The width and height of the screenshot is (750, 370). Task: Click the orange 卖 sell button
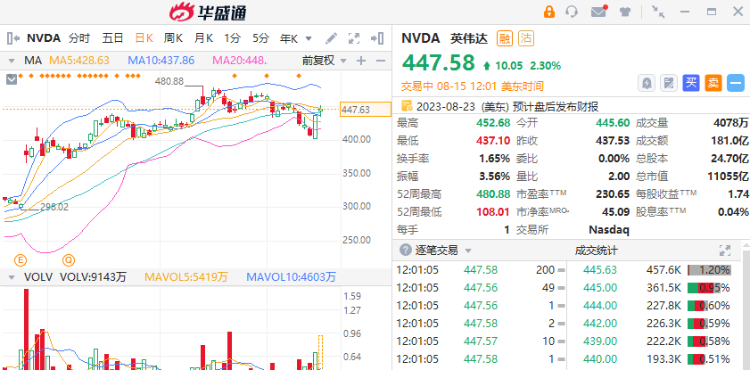[713, 83]
